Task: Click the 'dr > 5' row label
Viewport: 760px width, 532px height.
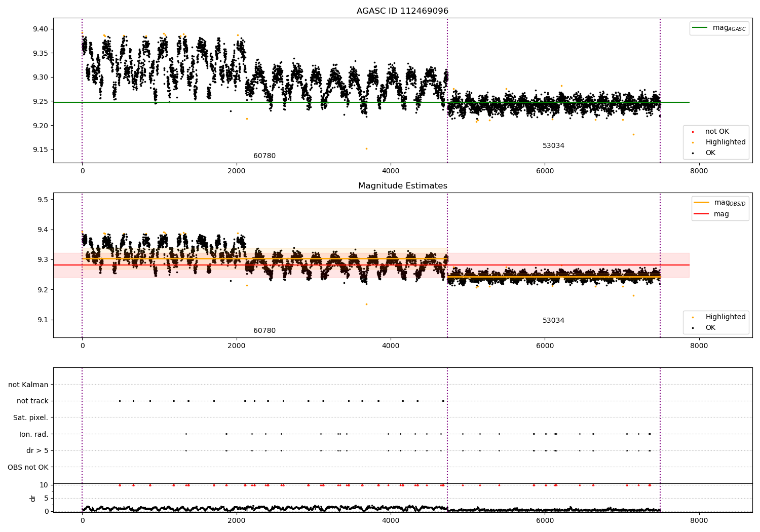Action: 37,451
